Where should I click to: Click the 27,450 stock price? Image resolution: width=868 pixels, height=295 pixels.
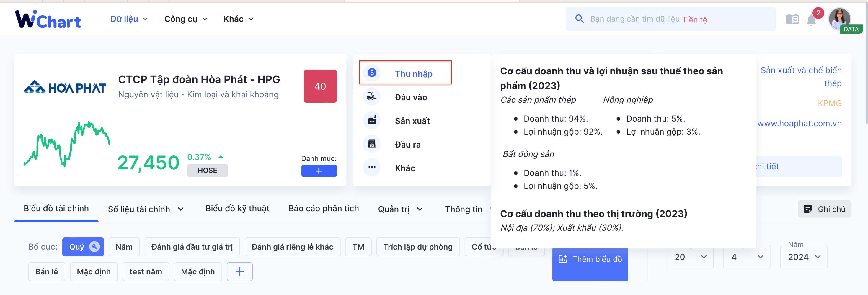coord(148,163)
